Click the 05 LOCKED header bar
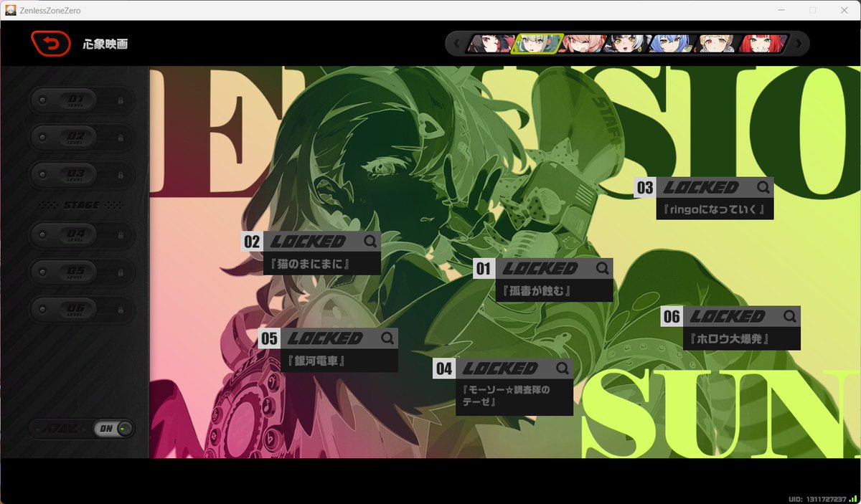 coord(328,338)
